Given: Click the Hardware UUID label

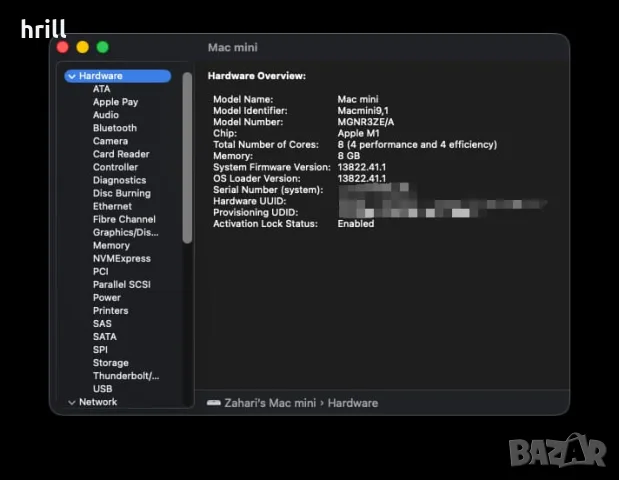Looking at the screenshot, I should pyautogui.click(x=249, y=201).
